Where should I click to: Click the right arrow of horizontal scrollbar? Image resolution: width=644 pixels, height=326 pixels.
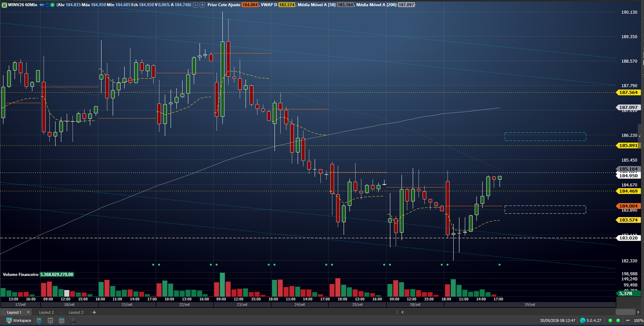pos(638,312)
